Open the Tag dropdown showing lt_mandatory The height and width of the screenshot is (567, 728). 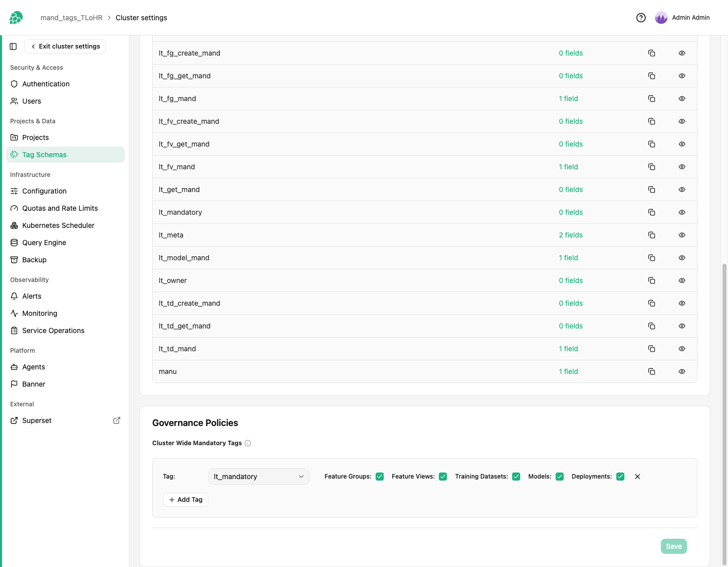point(258,477)
